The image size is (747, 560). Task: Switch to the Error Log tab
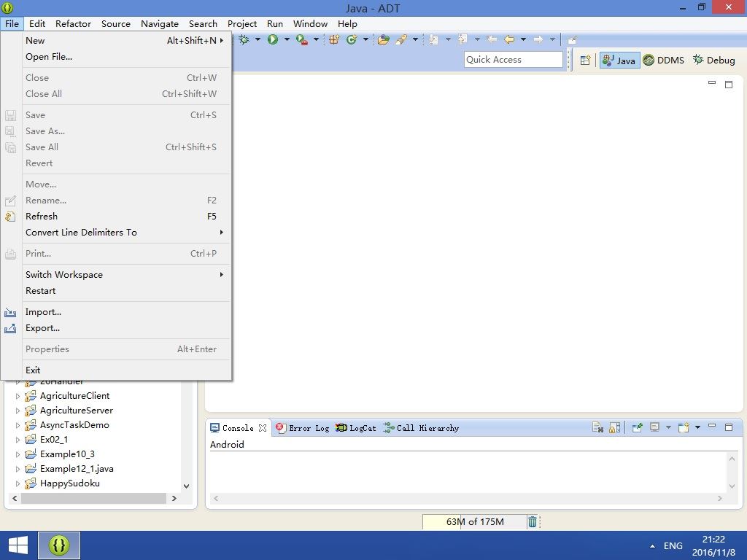tap(303, 428)
